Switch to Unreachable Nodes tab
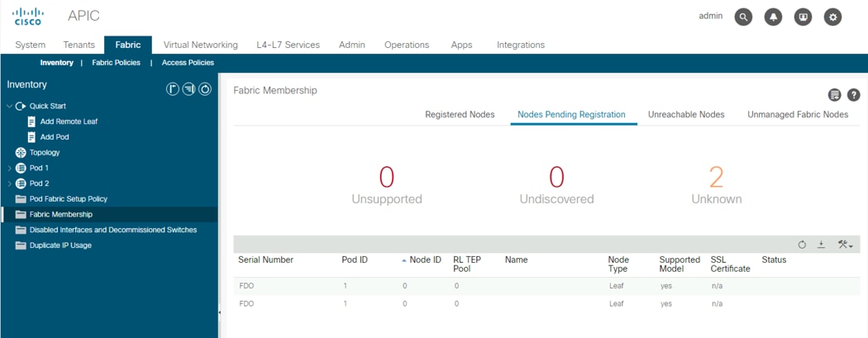 pyautogui.click(x=686, y=115)
